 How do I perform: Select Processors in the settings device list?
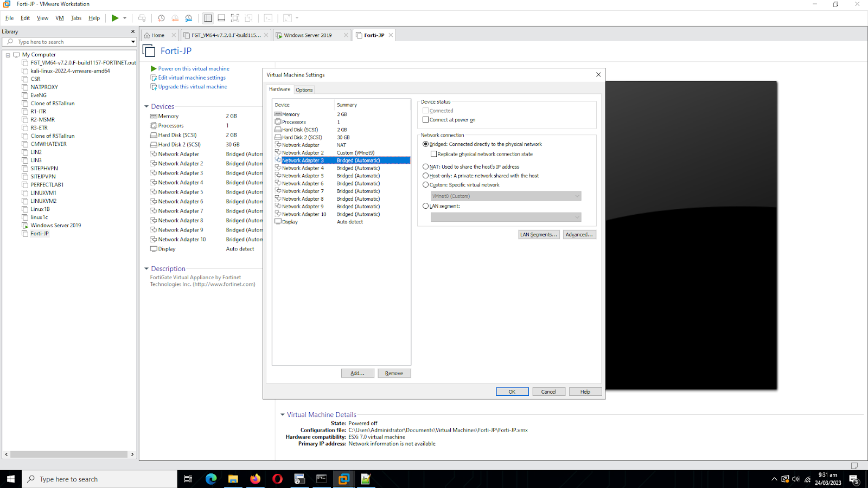pyautogui.click(x=341, y=122)
